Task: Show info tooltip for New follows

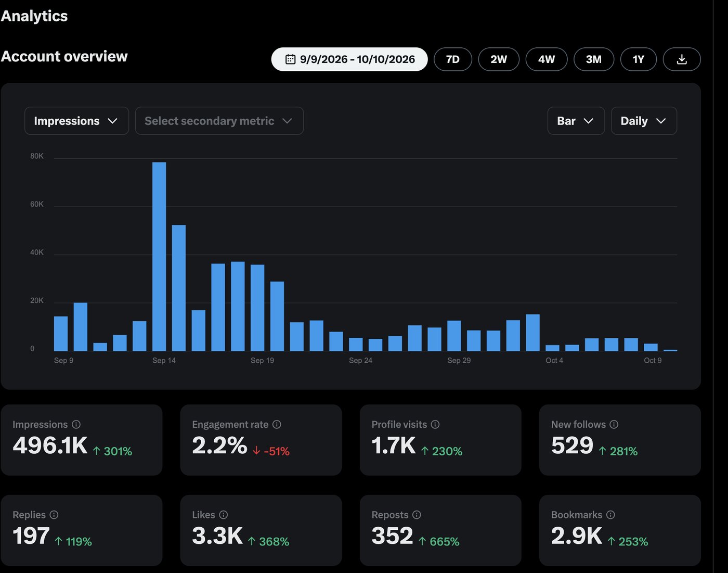Action: pos(614,424)
